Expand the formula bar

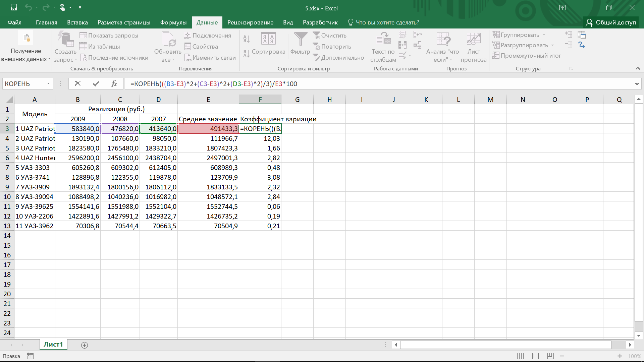click(x=637, y=84)
